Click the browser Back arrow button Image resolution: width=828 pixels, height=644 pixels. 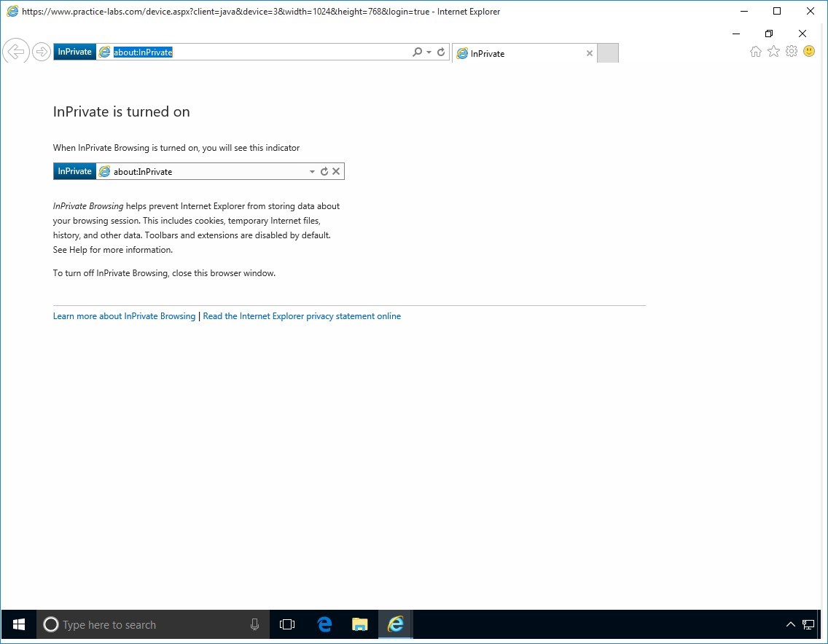(15, 52)
